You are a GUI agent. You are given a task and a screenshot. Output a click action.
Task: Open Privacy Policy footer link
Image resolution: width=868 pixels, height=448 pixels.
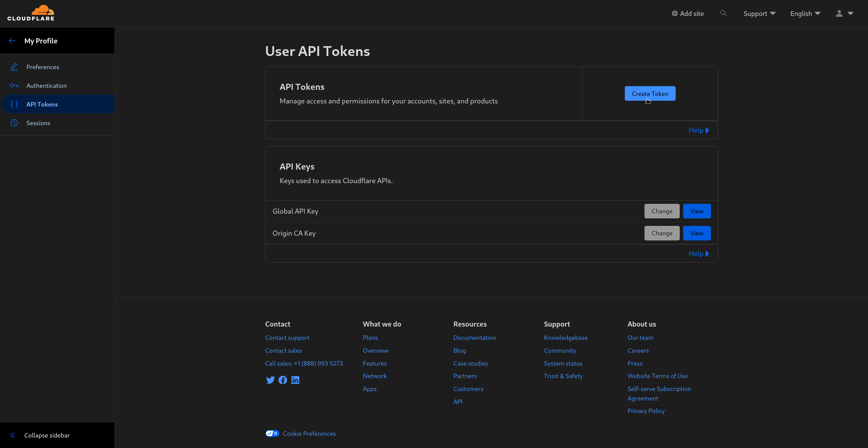tap(646, 411)
